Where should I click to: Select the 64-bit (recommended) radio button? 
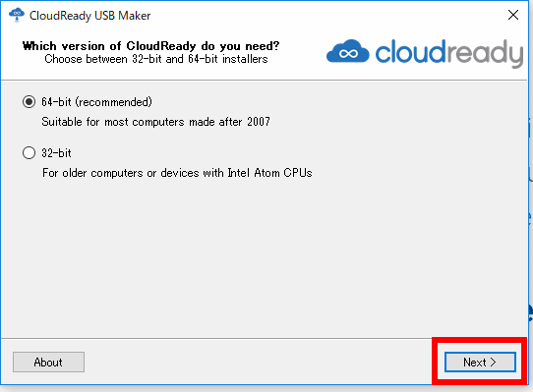pos(29,101)
